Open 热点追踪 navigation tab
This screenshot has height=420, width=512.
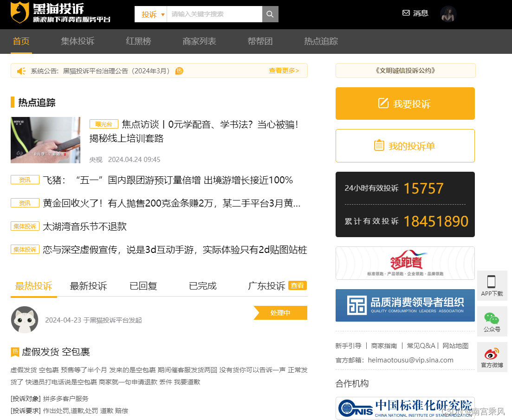321,41
